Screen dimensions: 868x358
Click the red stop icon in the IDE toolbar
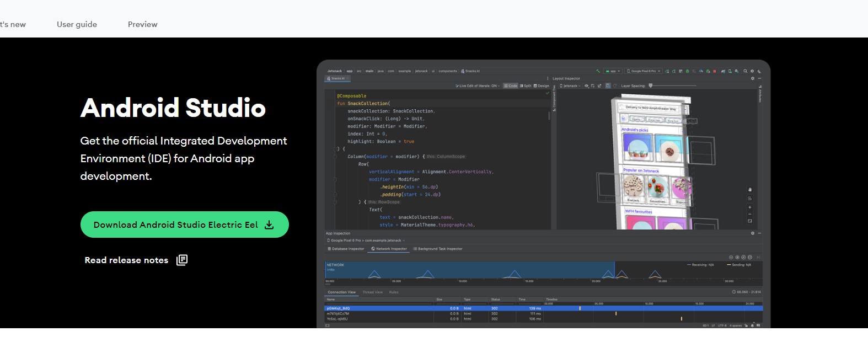pos(715,71)
